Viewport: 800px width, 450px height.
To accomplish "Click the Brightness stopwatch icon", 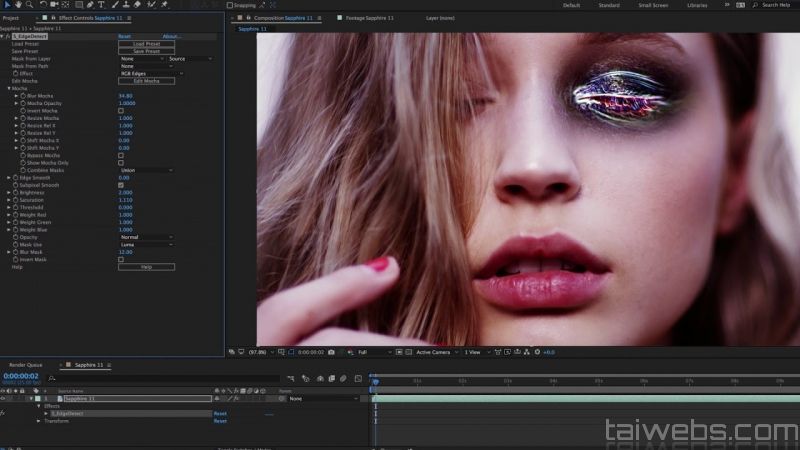I will (14, 193).
